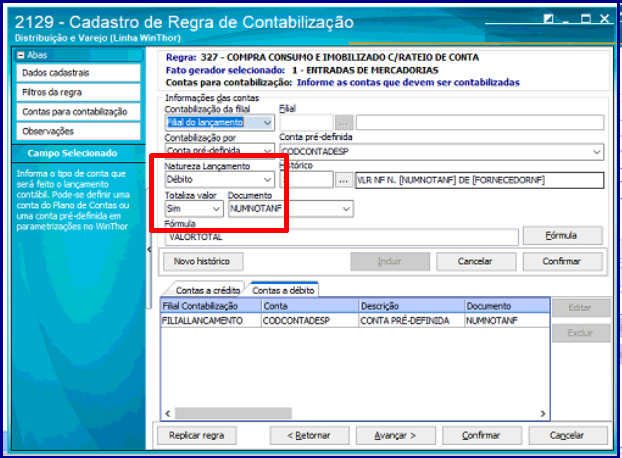Click the bottom Cancelar button
622x458 pixels.
[568, 435]
